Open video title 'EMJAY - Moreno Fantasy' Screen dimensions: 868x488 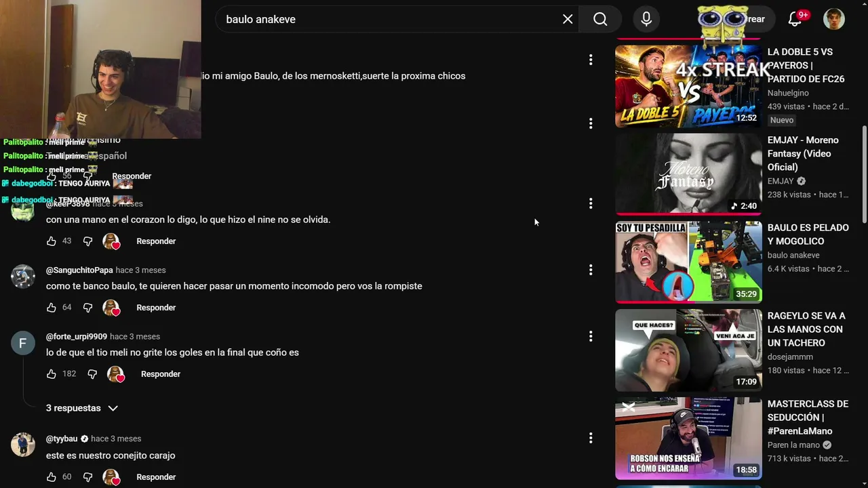(804, 154)
